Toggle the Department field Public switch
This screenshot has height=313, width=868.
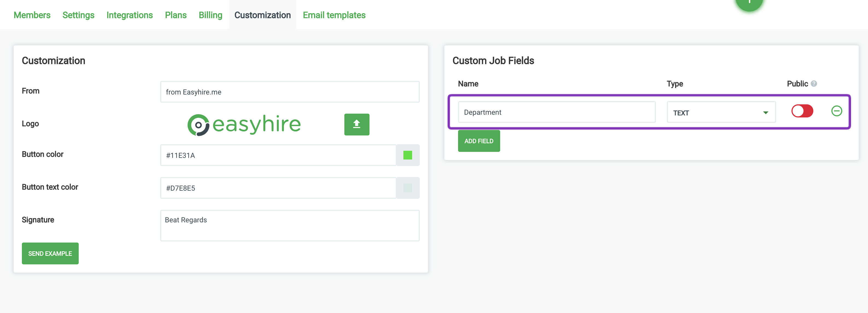point(802,111)
